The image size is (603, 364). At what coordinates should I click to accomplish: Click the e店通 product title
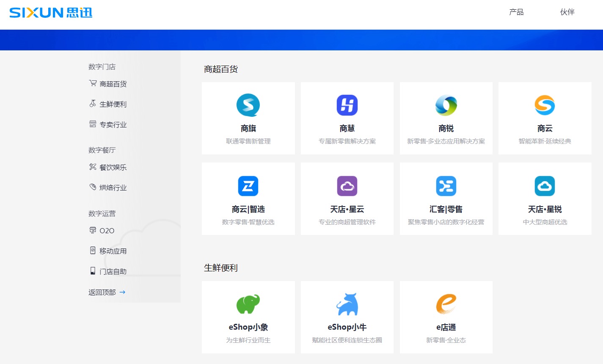[446, 327]
